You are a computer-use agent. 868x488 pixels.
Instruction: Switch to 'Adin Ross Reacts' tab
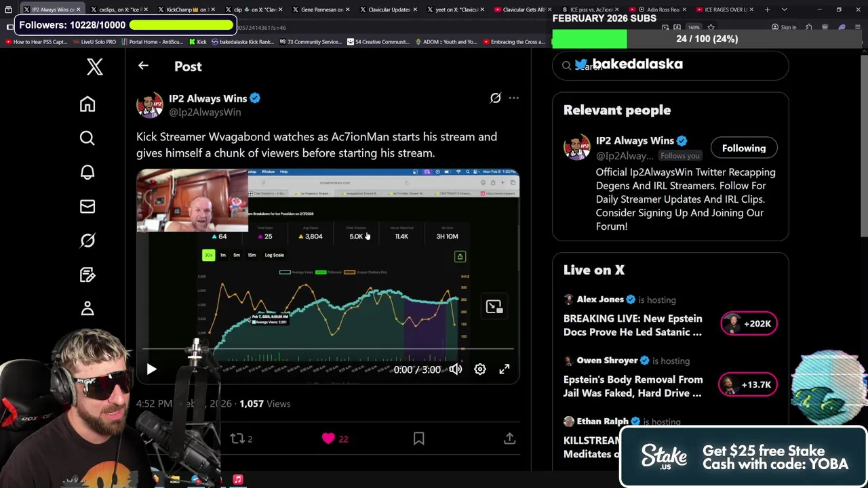(656, 9)
